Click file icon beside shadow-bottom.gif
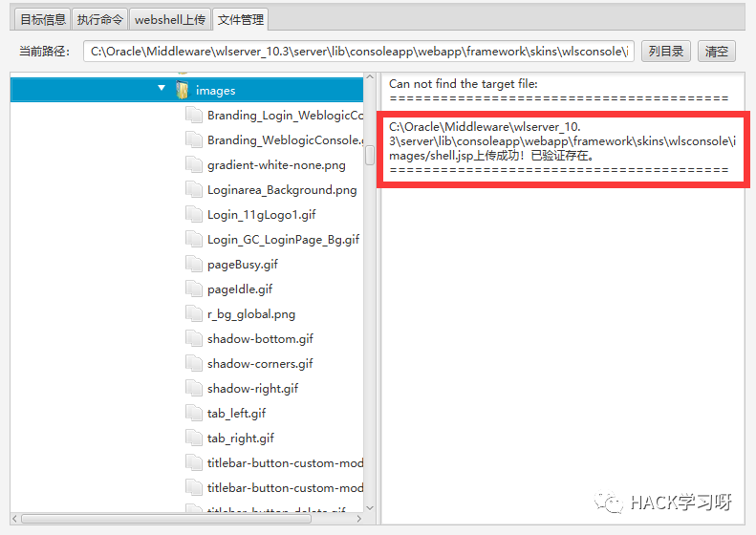 click(194, 338)
